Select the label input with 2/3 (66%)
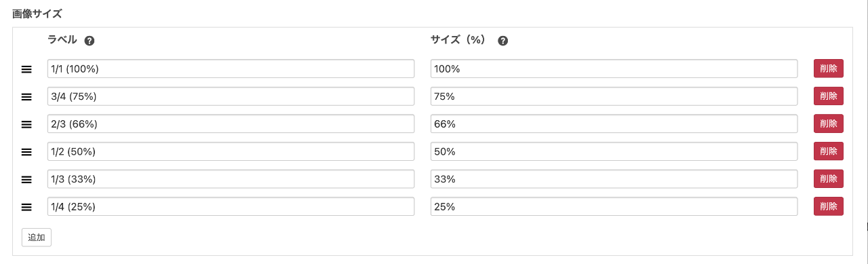This screenshot has width=868, height=264. pos(231,124)
